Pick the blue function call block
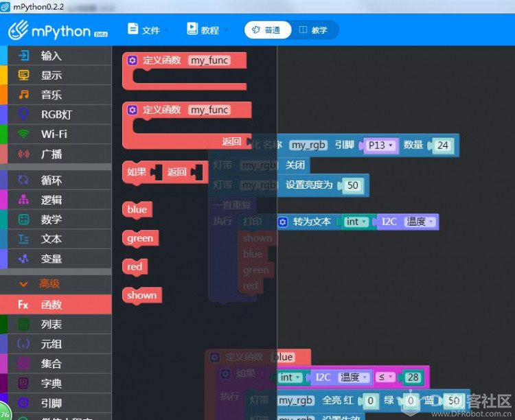The image size is (515, 420). click(x=137, y=209)
